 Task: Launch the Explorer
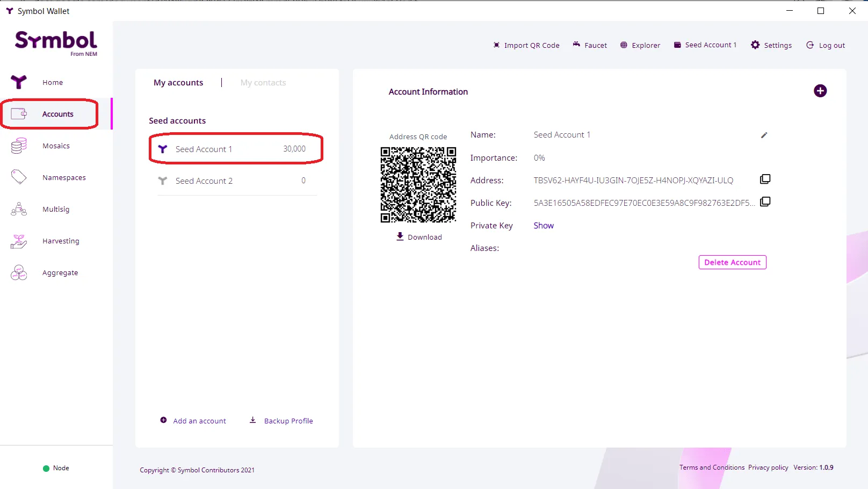coord(640,45)
